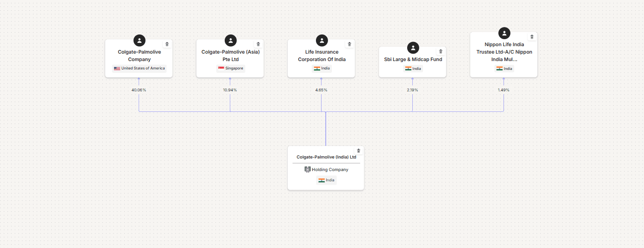Click person avatar above Life Insurance Corporation

[x=322, y=41]
